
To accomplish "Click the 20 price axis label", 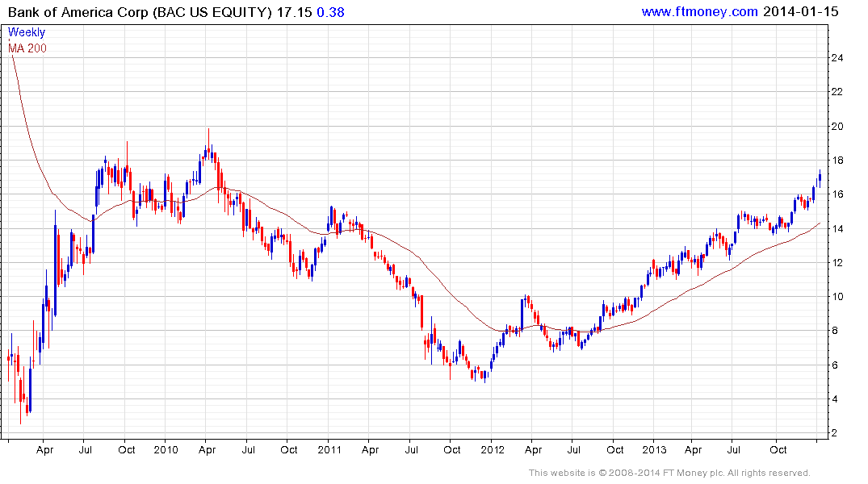I will [x=837, y=126].
